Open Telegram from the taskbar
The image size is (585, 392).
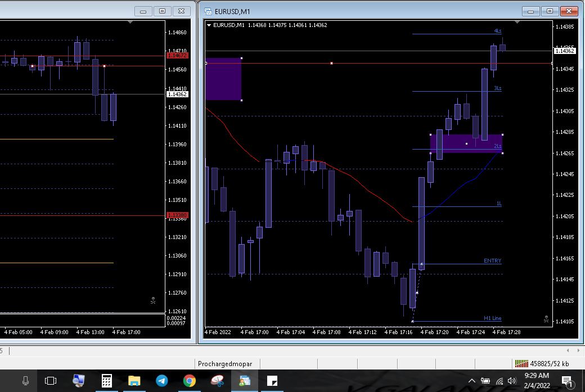(x=162, y=381)
